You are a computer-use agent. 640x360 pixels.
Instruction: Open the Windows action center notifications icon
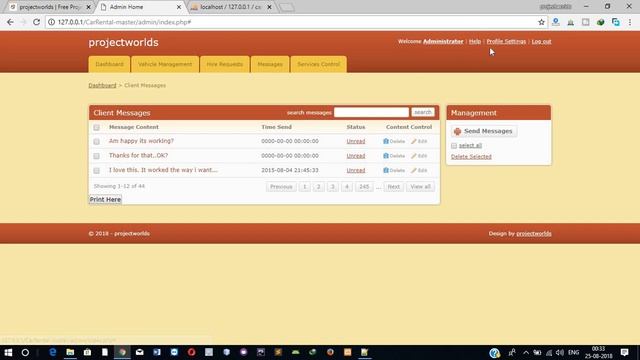pyautogui.click(x=624, y=352)
